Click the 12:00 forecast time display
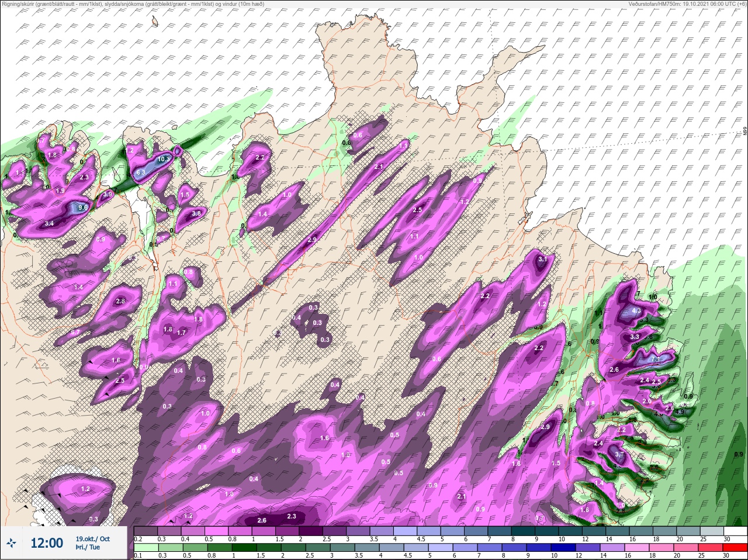 point(46,543)
